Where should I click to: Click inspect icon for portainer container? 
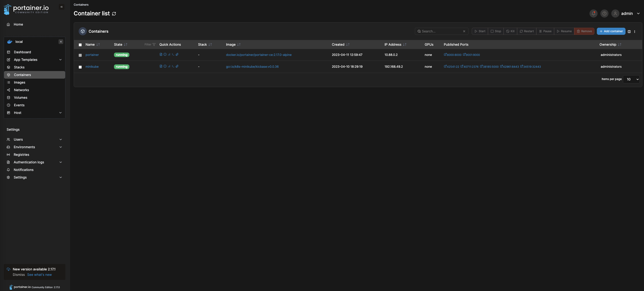coord(165,54)
